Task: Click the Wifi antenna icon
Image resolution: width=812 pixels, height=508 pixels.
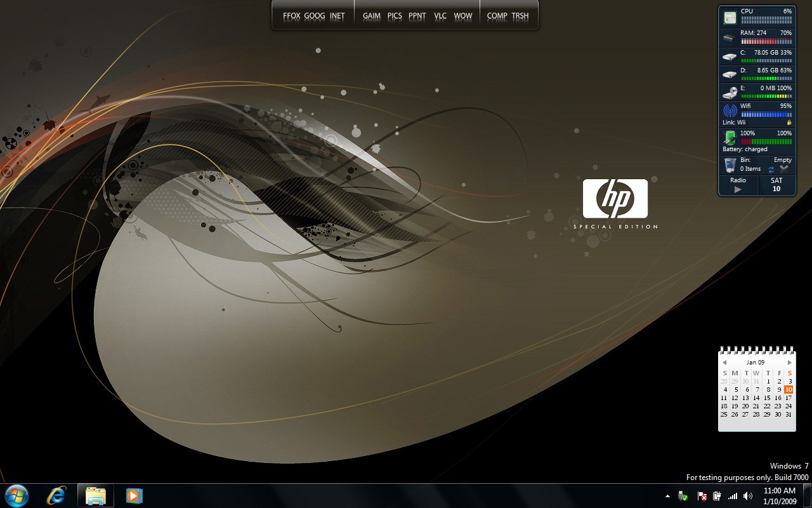Action: (730, 111)
